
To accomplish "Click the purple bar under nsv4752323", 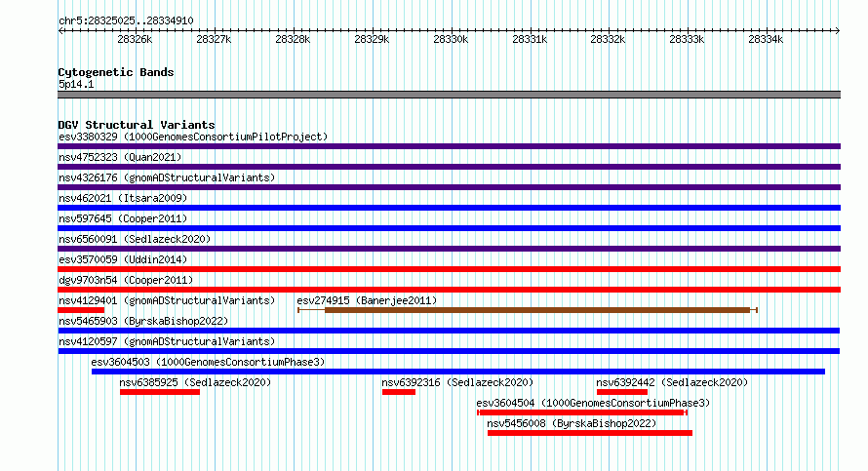I will coord(449,167).
